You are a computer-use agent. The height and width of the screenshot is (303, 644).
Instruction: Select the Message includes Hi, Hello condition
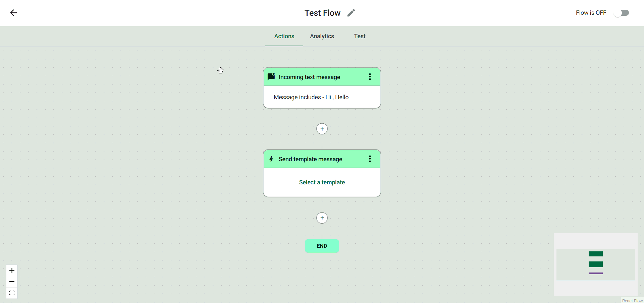311,97
